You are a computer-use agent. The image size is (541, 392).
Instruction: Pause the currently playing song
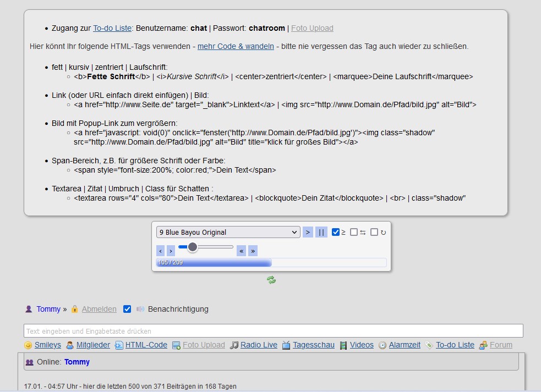click(321, 232)
